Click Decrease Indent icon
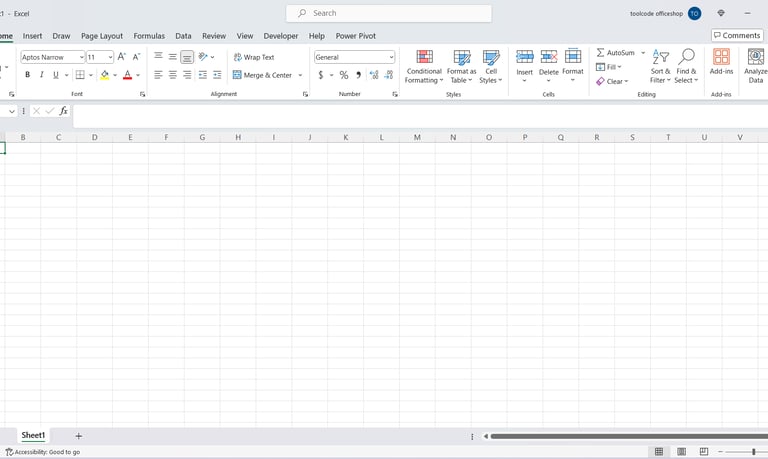Image resolution: width=768 pixels, height=459 pixels. [x=203, y=75]
